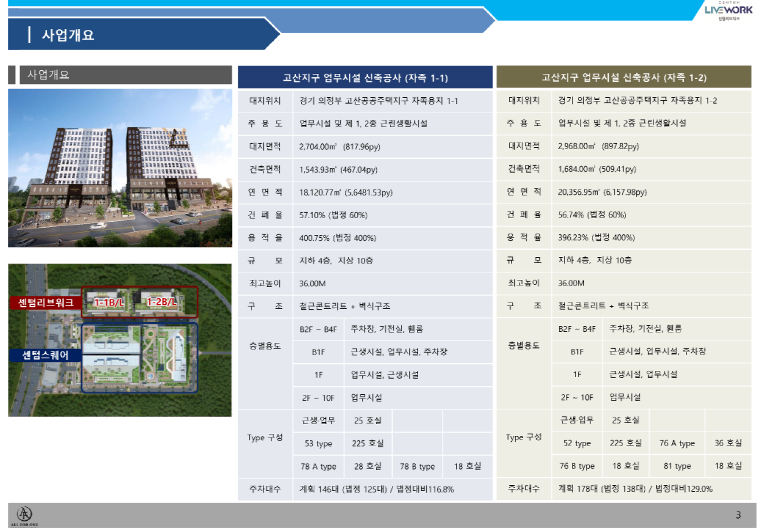Screen dimensions: 764x528
Task: Click the 53 type cell
Action: 318,443
